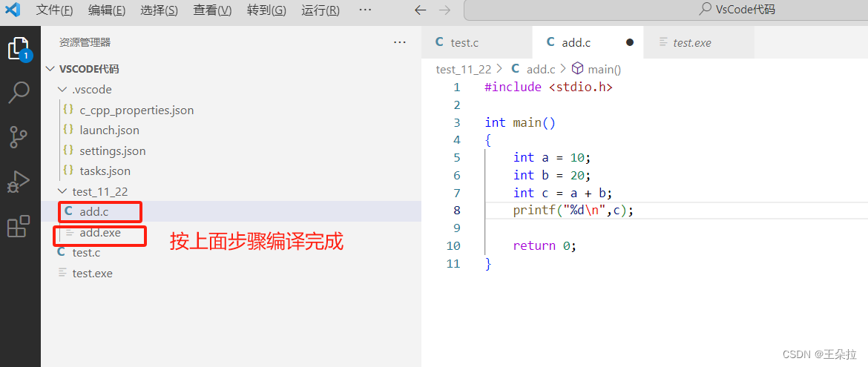Open the 转到(G) menu
Screen dimensions: 868x367
(x=267, y=10)
